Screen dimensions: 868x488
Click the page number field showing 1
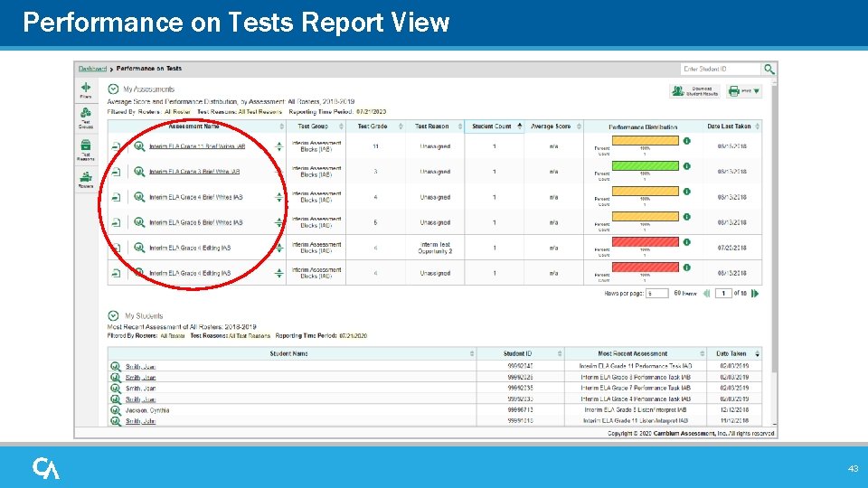click(x=723, y=293)
